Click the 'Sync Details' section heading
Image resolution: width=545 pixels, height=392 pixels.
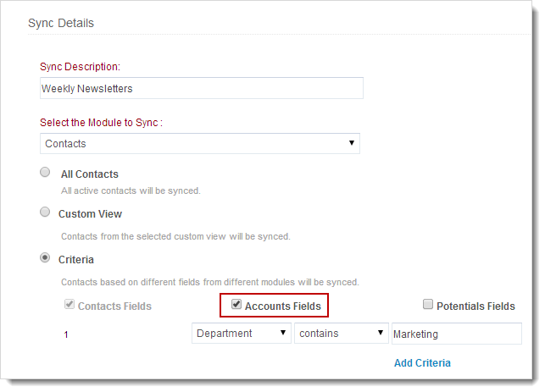(61, 23)
